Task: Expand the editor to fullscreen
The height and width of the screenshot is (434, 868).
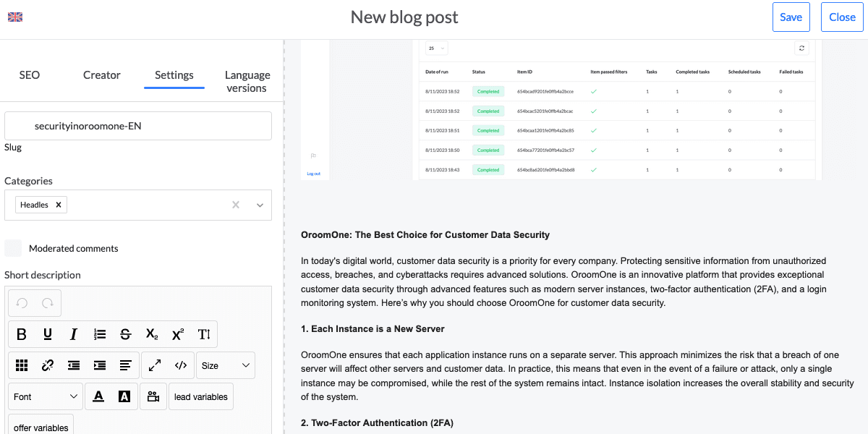Action: (x=155, y=365)
